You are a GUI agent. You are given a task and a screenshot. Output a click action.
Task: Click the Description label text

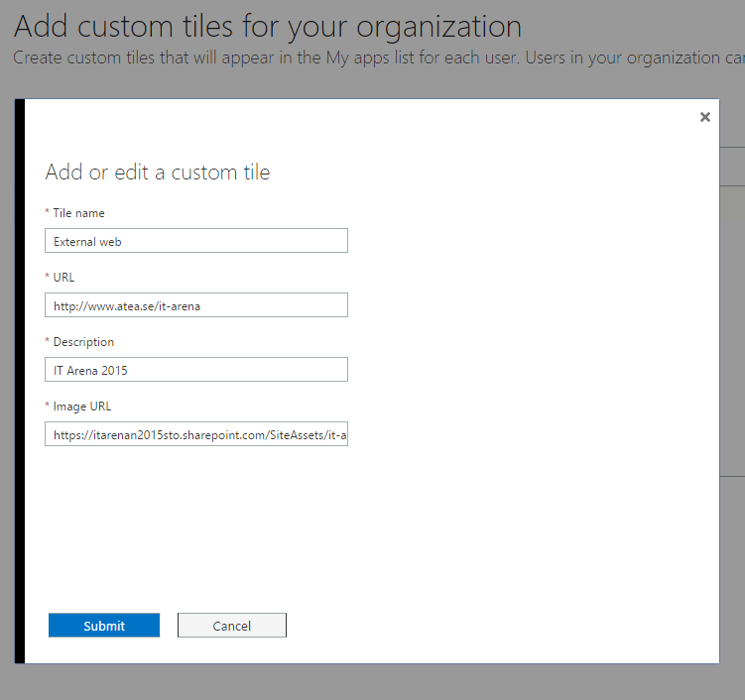point(83,342)
